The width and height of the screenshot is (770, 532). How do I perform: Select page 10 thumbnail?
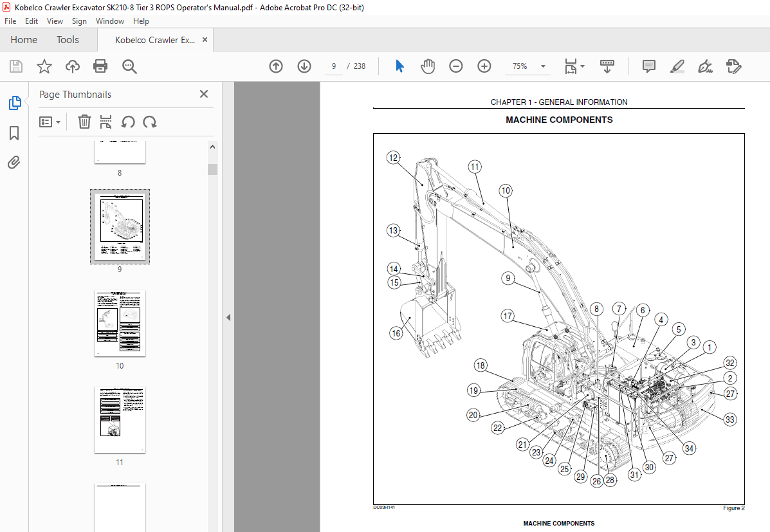pos(120,323)
